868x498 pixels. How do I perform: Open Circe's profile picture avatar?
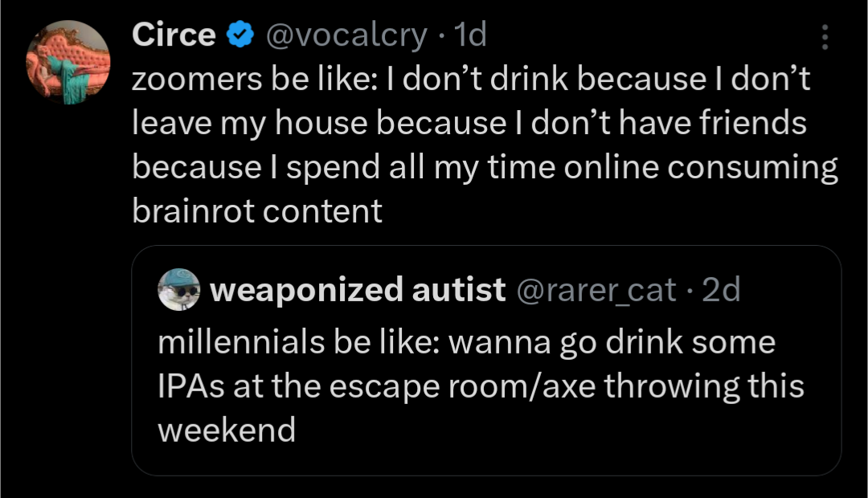coord(67,60)
